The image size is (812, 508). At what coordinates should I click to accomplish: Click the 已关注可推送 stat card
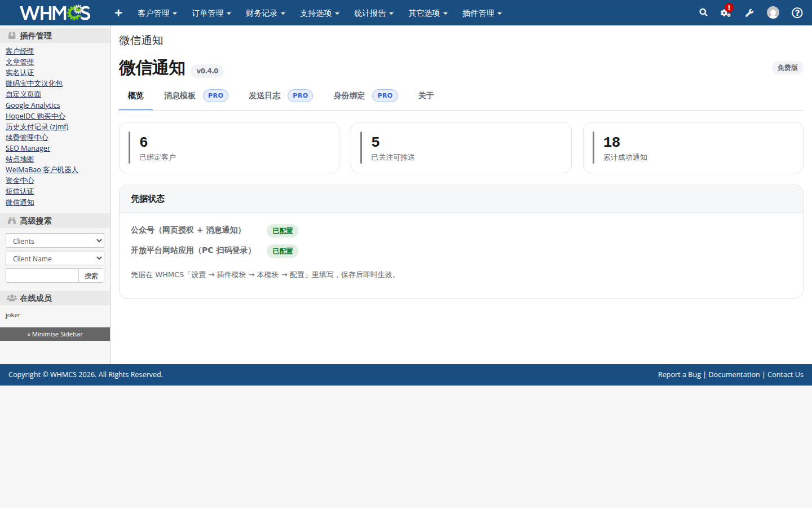click(461, 148)
